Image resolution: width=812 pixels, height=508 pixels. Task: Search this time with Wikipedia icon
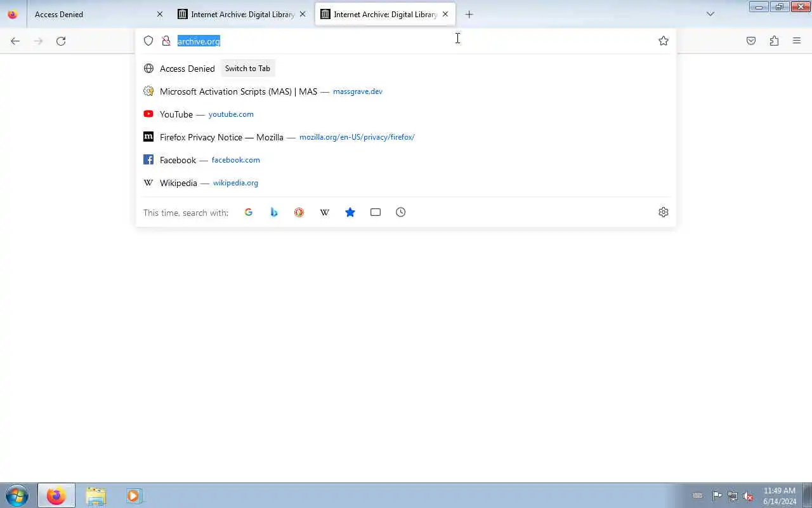tap(324, 212)
